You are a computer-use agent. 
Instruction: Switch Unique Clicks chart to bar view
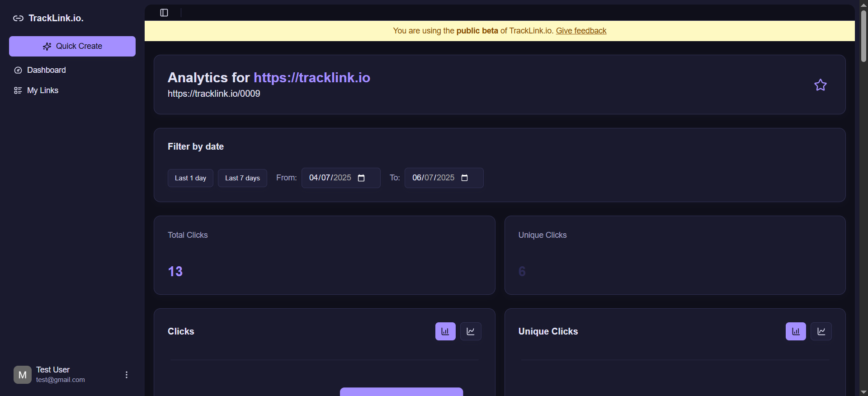pos(796,331)
